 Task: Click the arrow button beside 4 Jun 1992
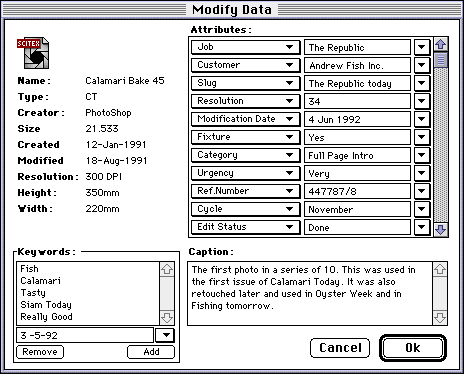[x=422, y=119]
